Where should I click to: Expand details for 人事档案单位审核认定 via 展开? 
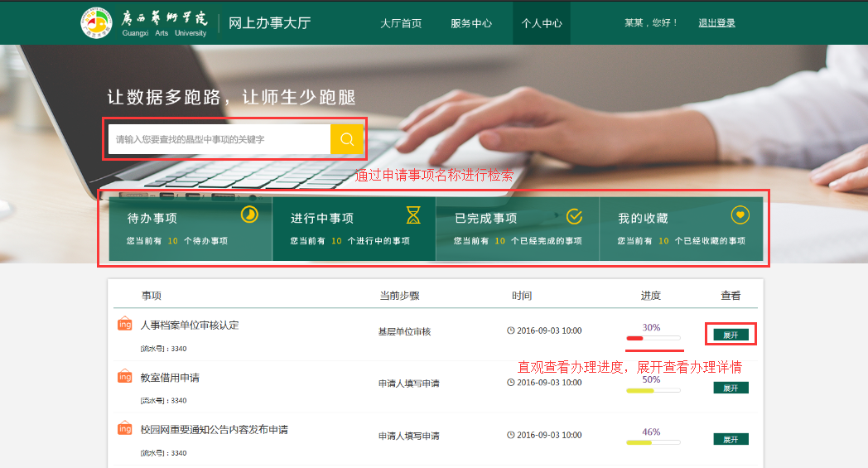point(731,335)
